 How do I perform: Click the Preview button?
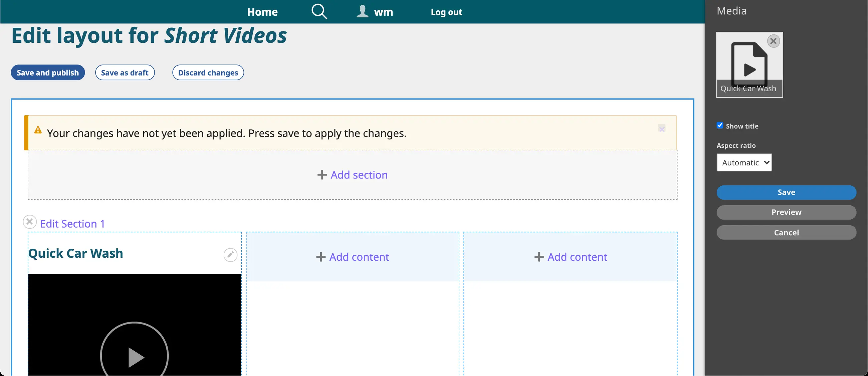point(786,212)
